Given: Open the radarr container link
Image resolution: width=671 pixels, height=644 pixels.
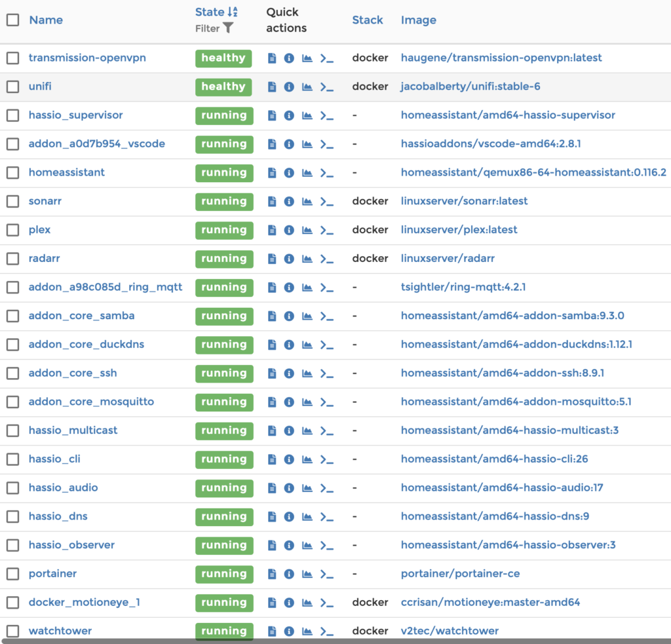Looking at the screenshot, I should pos(44,259).
